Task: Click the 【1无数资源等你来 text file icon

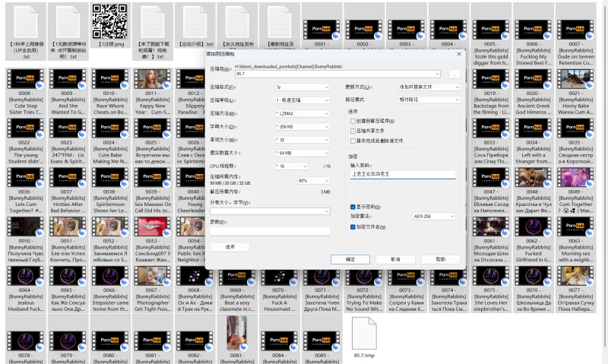Action: click(x=68, y=21)
